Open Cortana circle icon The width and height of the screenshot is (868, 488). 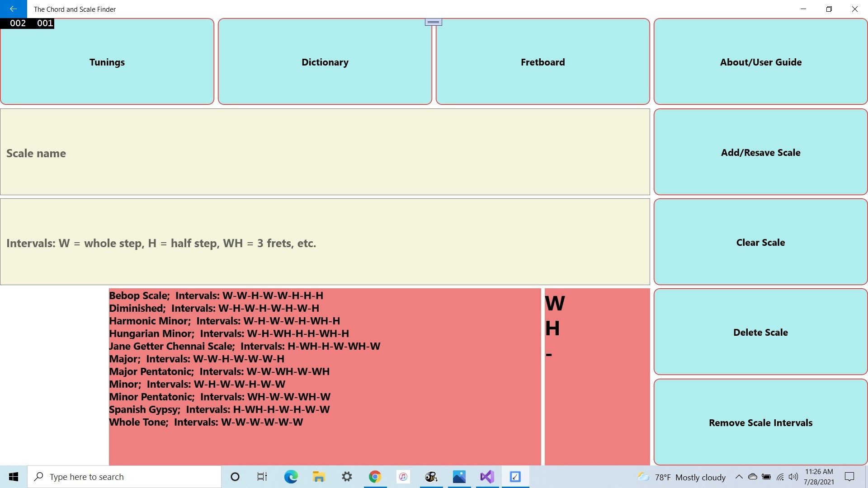[x=235, y=477]
